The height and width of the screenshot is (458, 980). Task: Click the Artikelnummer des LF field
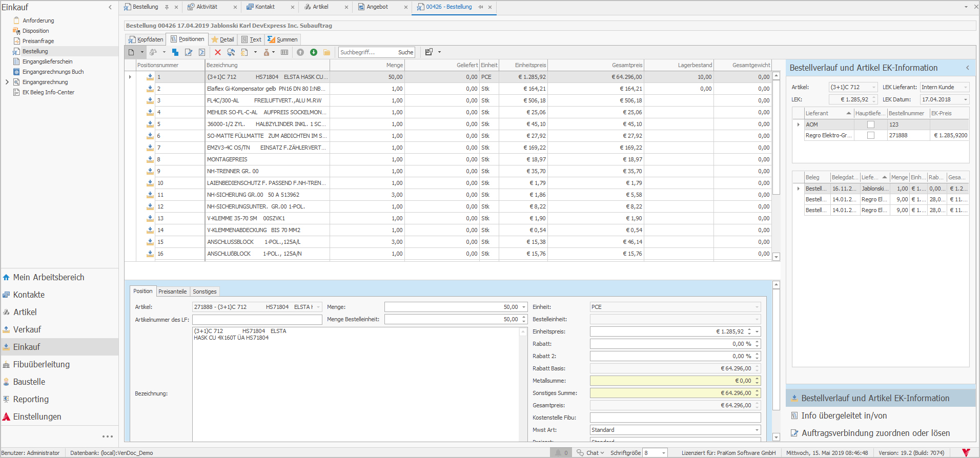pos(257,319)
